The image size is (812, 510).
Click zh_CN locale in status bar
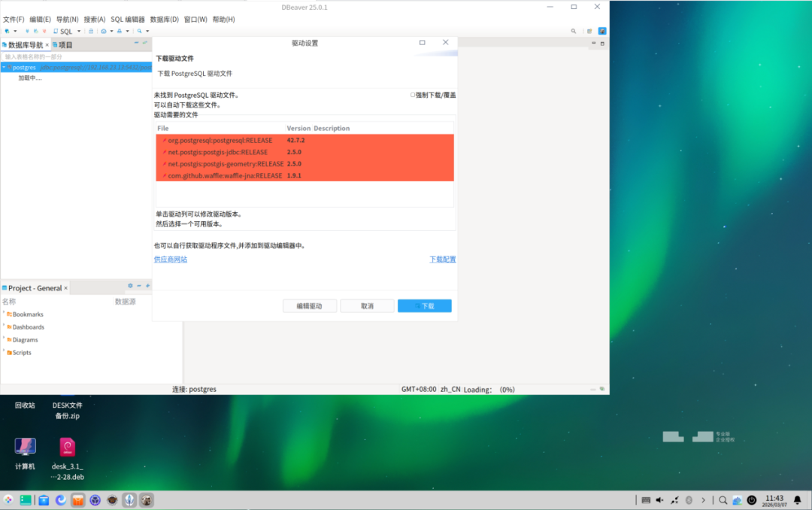[x=450, y=389]
